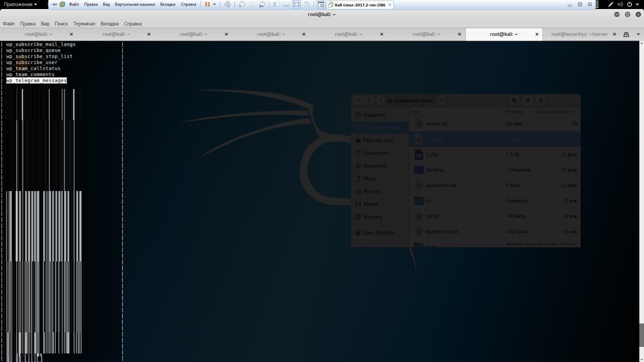Click the wp_subscribe_stop_list table name
This screenshot has width=644, height=362.
39,56
